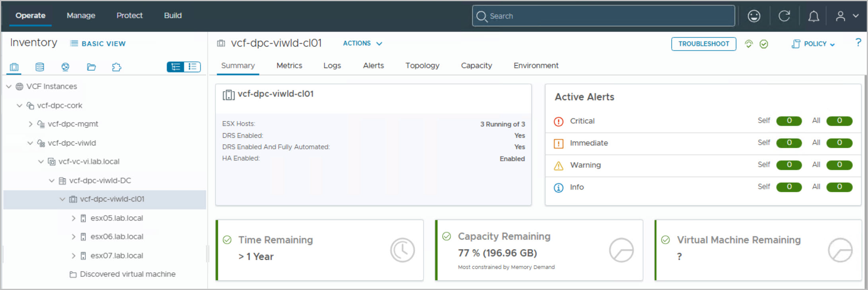Open the notifications bell
The height and width of the screenshot is (290, 868).
coord(814,16)
